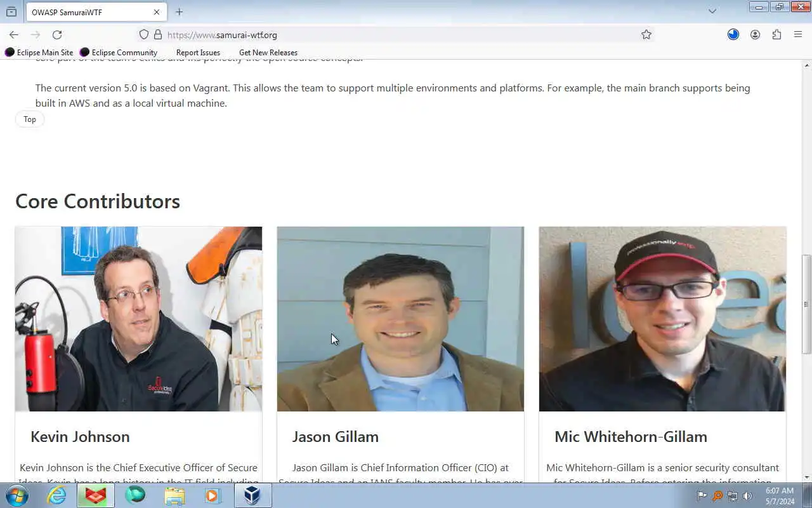Expand the list-all-tabs chevron
This screenshot has height=508, width=812.
pos(712,11)
